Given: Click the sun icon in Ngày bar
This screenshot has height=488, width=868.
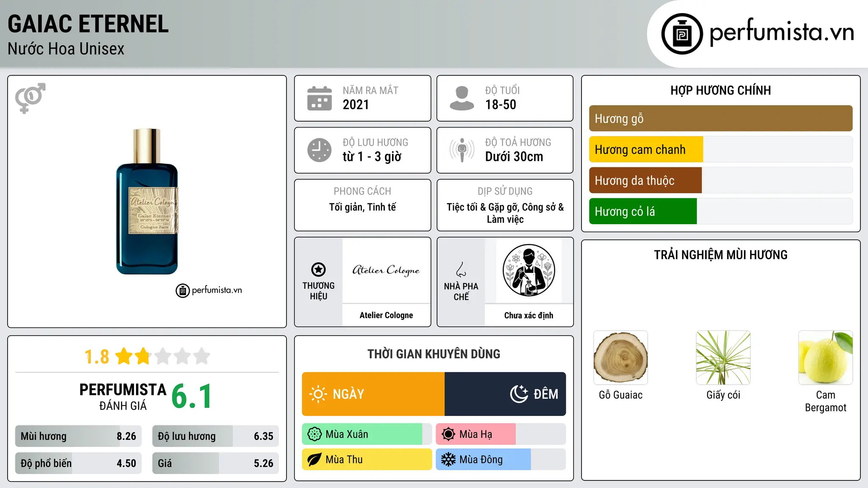Looking at the screenshot, I should [318, 394].
